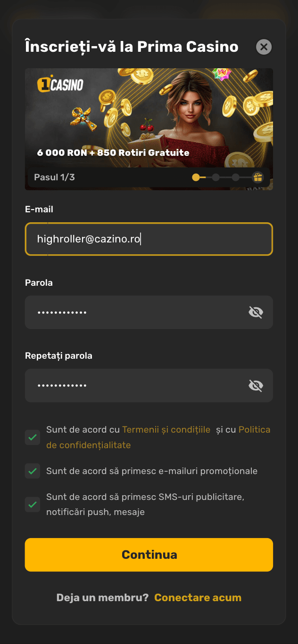This screenshot has width=298, height=644.
Task: Untick SMS and push notifications checkbox
Action: (33, 505)
